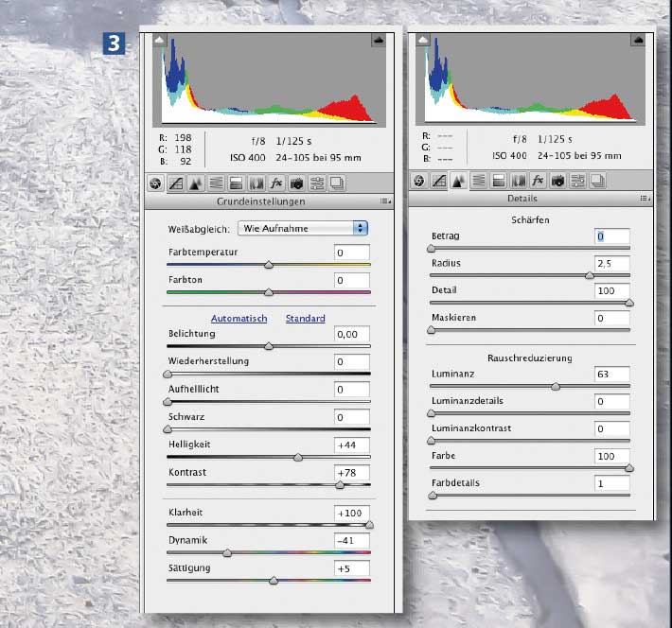Screen dimensions: 672x628
Task: Open Presets tab icon in Details panel
Action: pyautogui.click(x=578, y=180)
